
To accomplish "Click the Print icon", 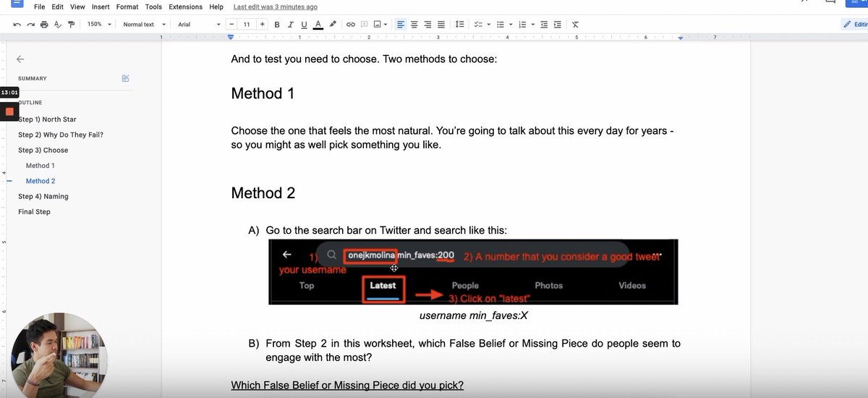I will [x=44, y=25].
